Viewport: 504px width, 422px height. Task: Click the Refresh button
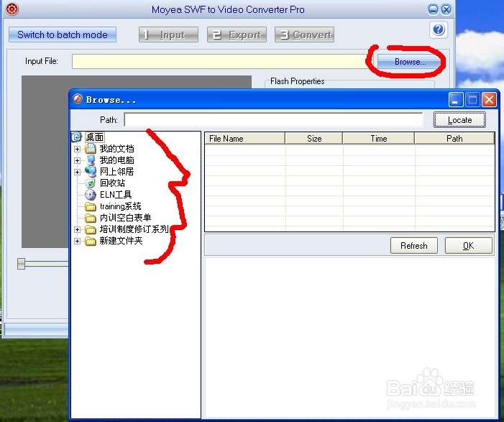[x=414, y=246]
